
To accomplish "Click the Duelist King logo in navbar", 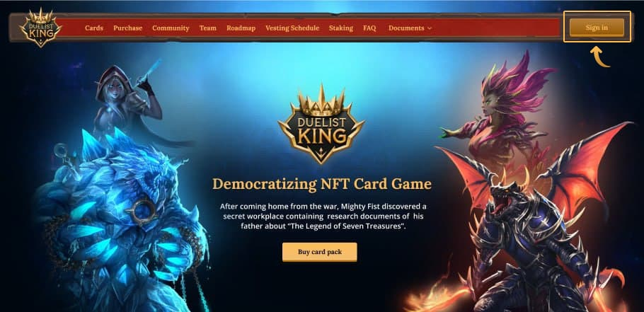I will (x=40, y=28).
